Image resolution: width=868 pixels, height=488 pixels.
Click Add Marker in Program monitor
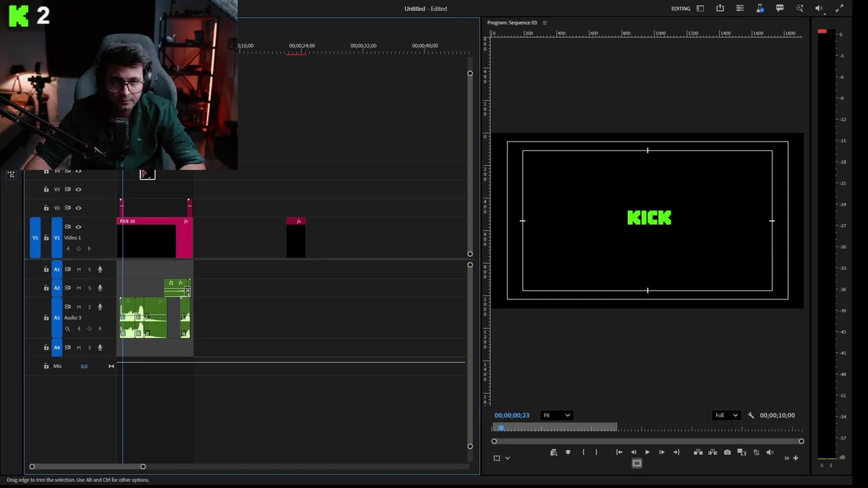pyautogui.click(x=568, y=452)
